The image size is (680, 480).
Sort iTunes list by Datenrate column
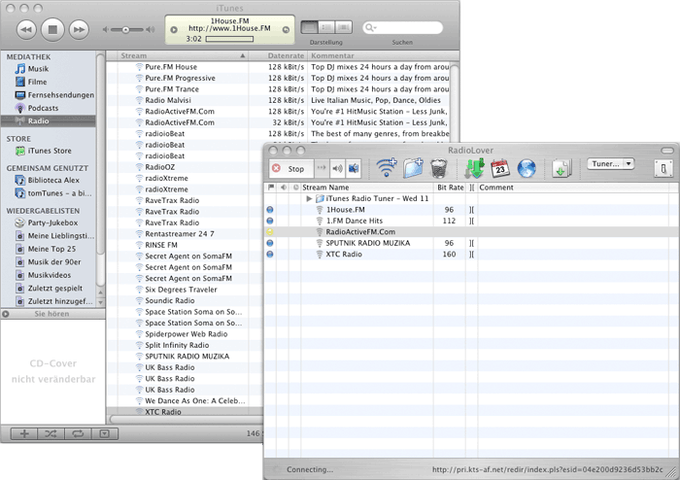point(278,56)
